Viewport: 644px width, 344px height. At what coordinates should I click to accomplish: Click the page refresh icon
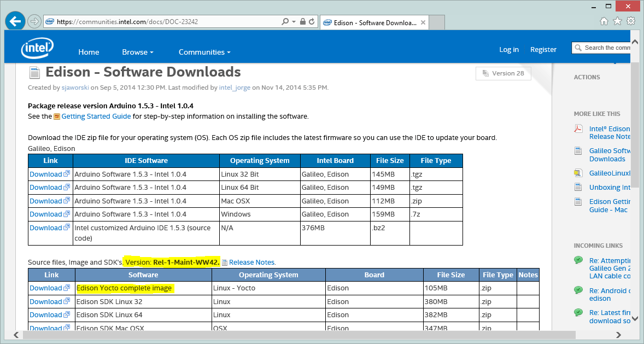[x=312, y=22]
